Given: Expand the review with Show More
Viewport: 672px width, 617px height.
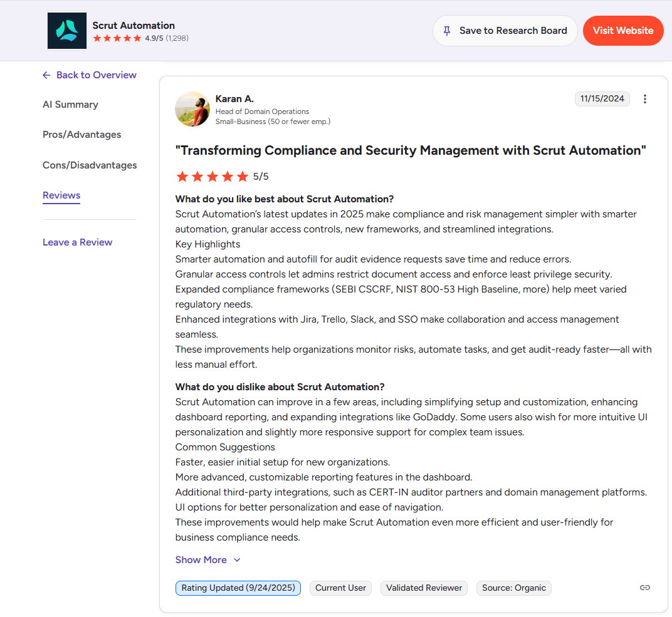Looking at the screenshot, I should pos(201,559).
